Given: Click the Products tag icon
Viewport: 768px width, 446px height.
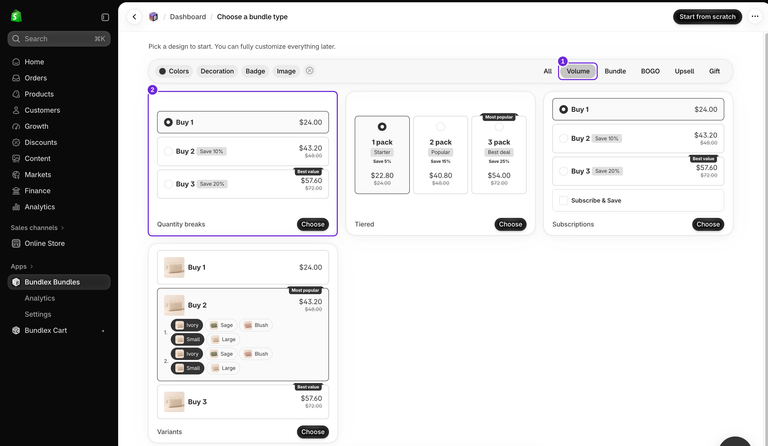Looking at the screenshot, I should 16,94.
